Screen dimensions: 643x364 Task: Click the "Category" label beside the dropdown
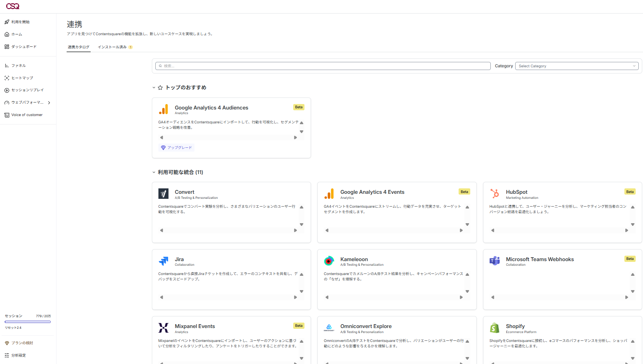[504, 66]
